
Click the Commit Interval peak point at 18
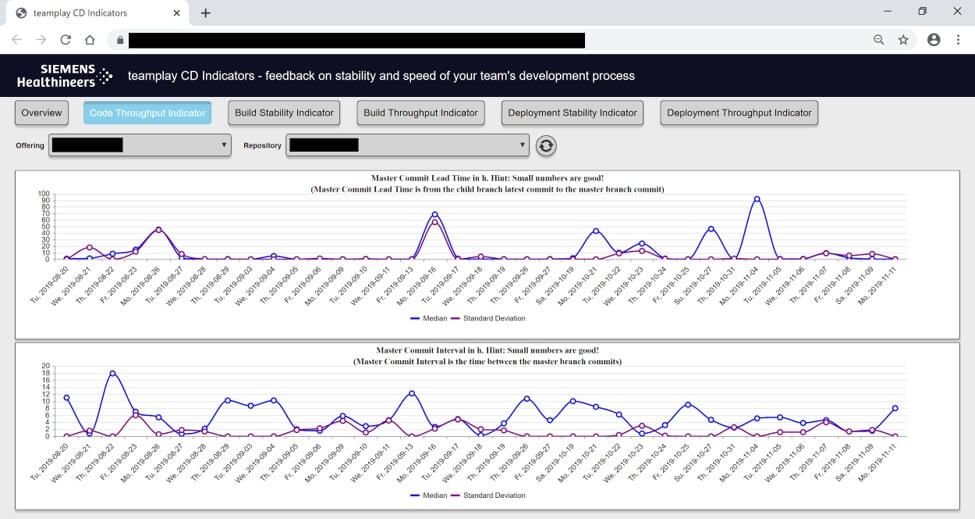pos(113,374)
